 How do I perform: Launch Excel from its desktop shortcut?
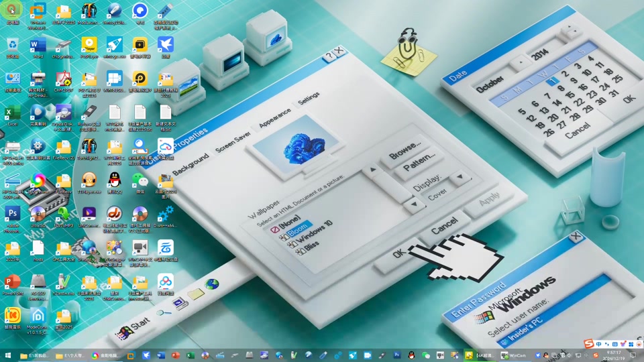12,116
